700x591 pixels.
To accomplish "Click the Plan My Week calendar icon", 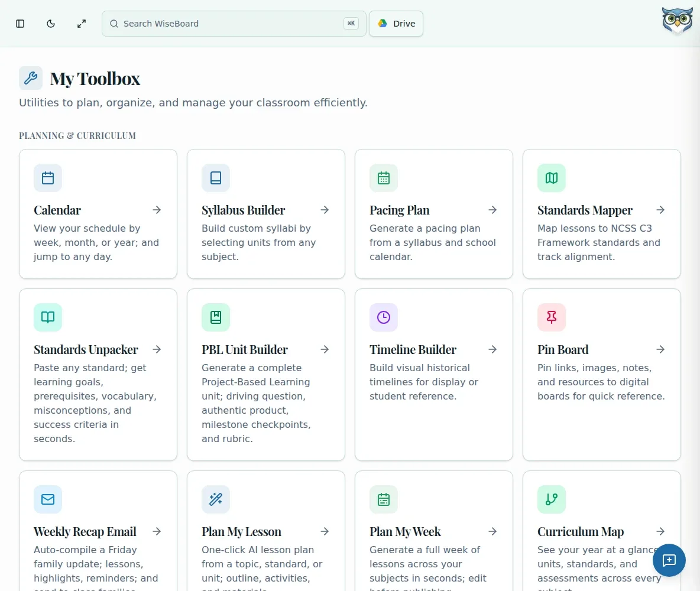I will (384, 499).
